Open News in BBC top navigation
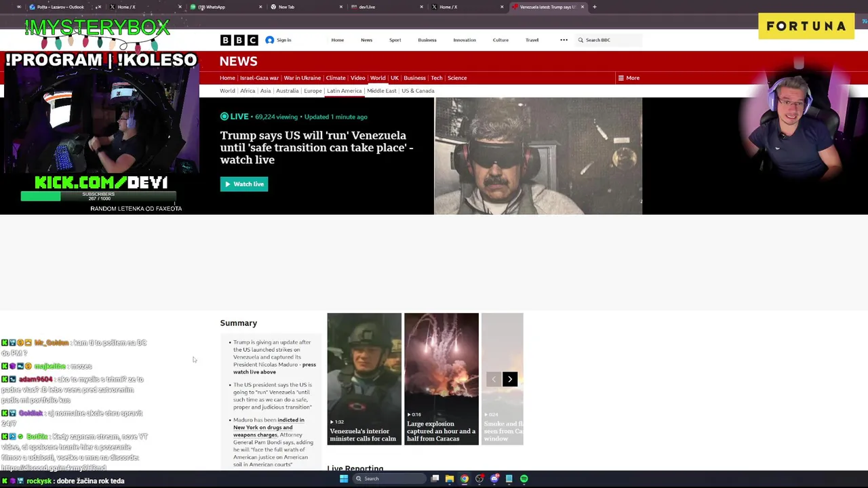Viewport: 868px width, 488px height. tap(366, 40)
